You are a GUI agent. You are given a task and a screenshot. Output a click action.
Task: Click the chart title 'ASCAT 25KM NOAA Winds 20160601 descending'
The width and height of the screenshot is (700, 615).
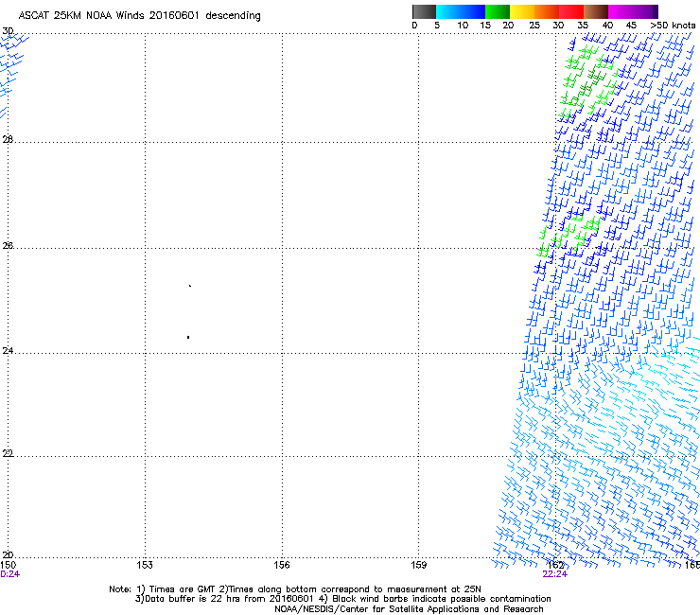click(139, 16)
